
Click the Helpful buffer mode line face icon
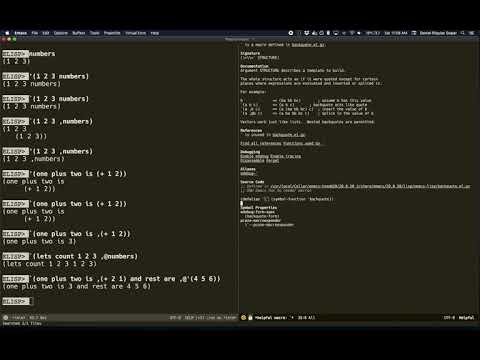point(243,318)
